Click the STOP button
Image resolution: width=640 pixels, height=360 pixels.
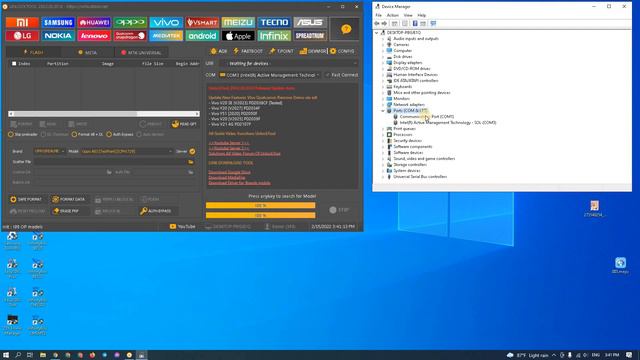[x=339, y=210]
